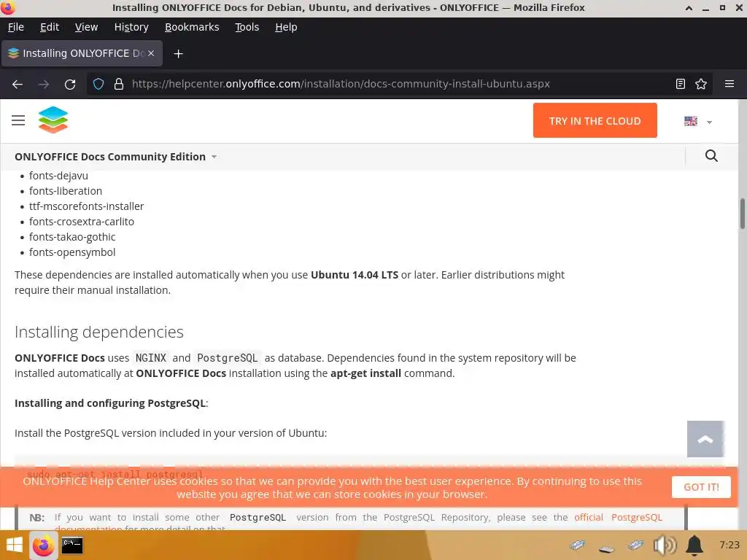Open the terminal from taskbar

coord(72,545)
